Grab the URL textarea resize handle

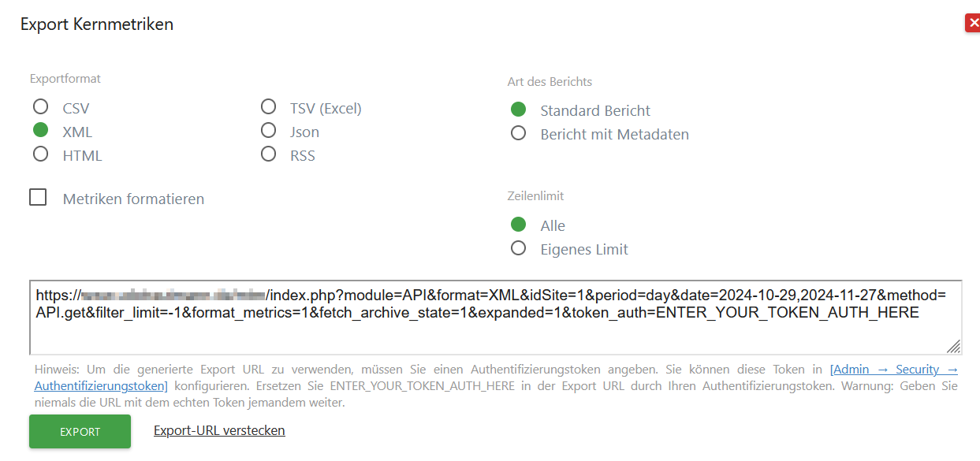point(953,346)
